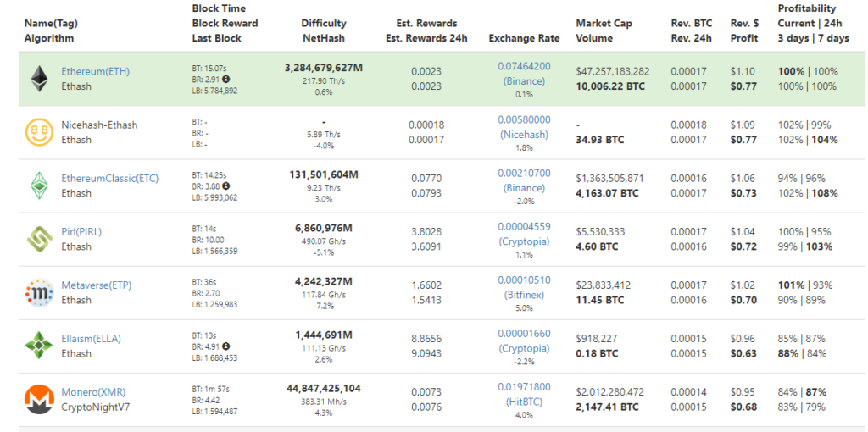
Task: Click the Ellaism green logo icon
Action: click(x=39, y=346)
